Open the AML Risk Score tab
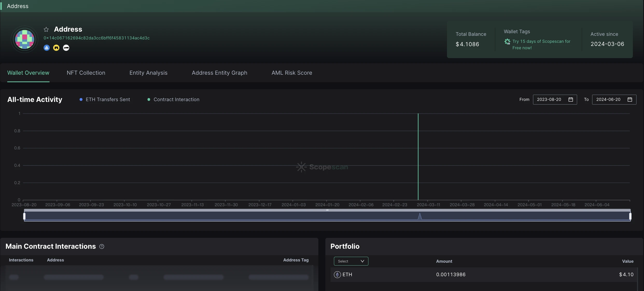This screenshot has width=644, height=291. click(292, 73)
